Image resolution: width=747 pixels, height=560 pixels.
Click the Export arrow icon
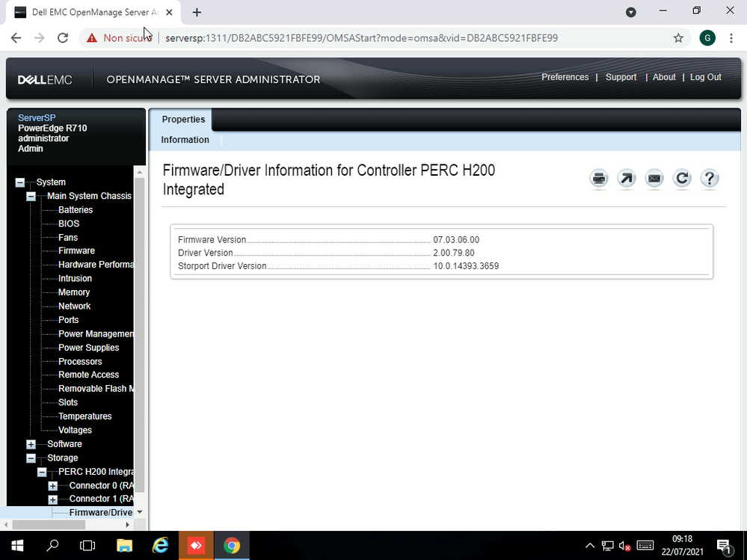[x=626, y=179]
